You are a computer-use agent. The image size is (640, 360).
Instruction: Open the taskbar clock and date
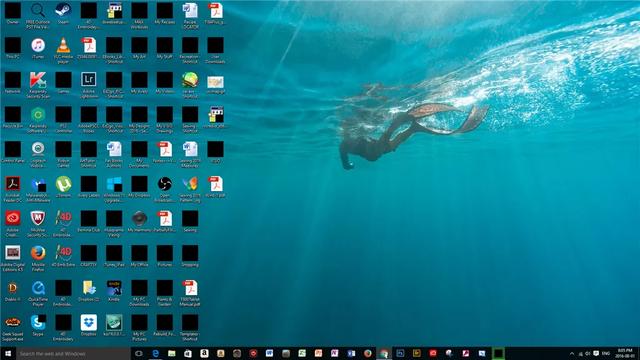point(625,353)
